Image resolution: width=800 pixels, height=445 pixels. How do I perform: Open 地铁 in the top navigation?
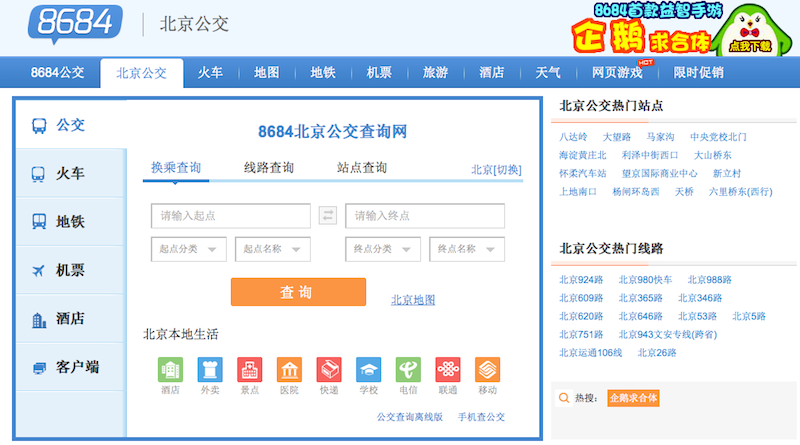click(x=323, y=72)
